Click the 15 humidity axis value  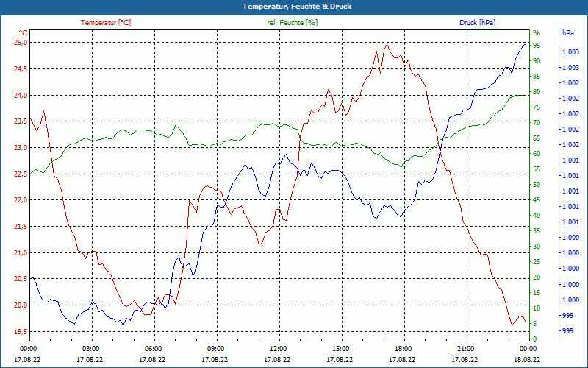(537, 292)
